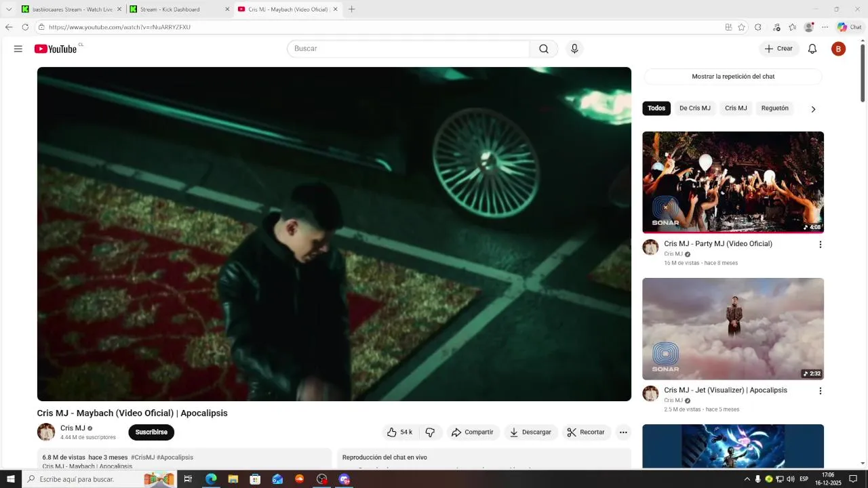Open Task View on the taskbar

pyautogui.click(x=188, y=479)
